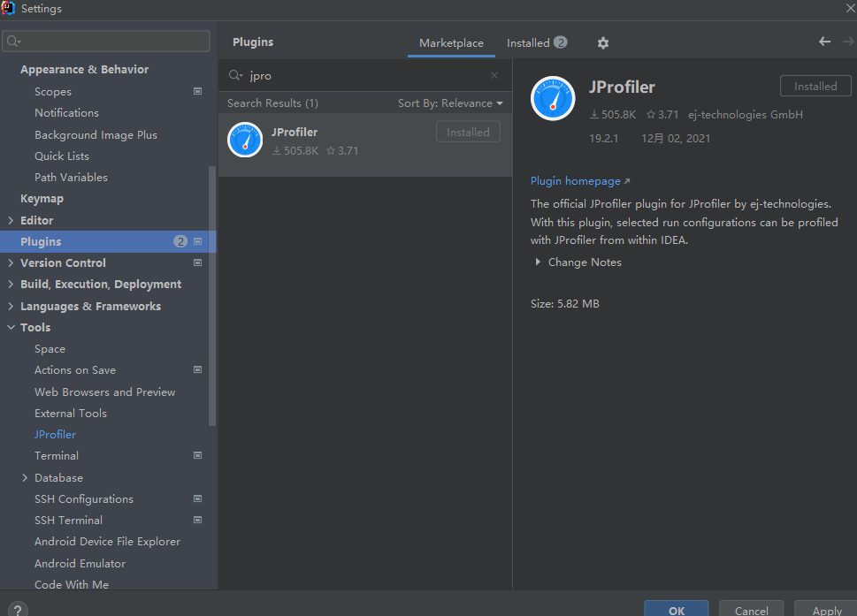Close the Settings dialog window
Screen dimensions: 857x616
click(x=851, y=8)
